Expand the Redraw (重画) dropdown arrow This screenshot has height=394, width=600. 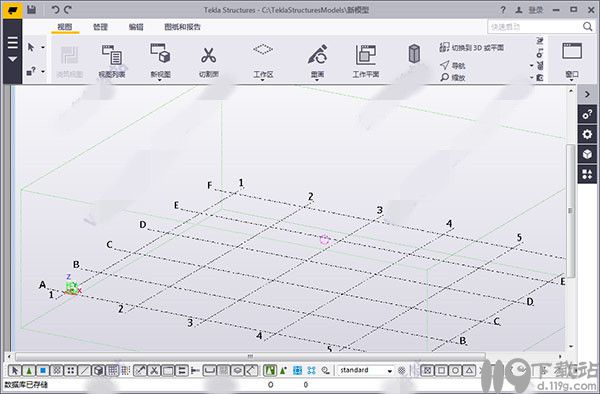pos(317,80)
